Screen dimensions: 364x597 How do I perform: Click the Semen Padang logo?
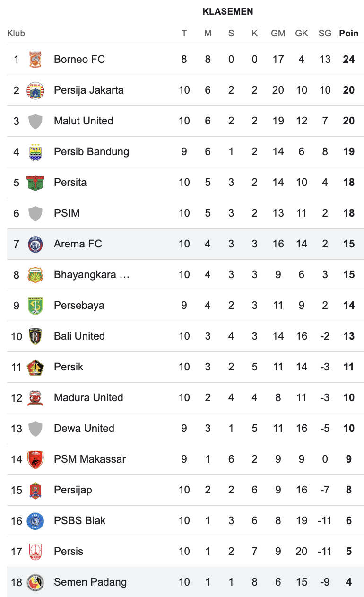(x=35, y=582)
